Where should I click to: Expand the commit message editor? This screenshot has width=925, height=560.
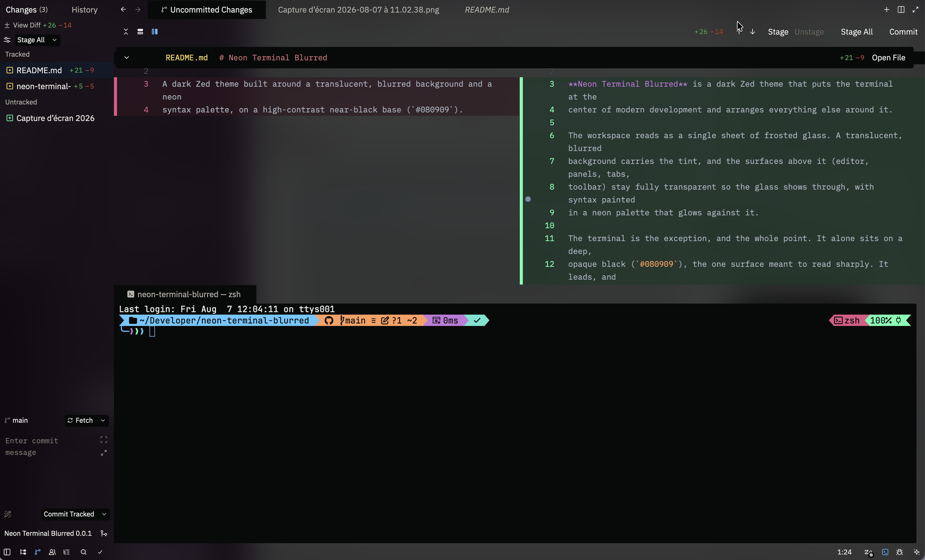(x=104, y=453)
